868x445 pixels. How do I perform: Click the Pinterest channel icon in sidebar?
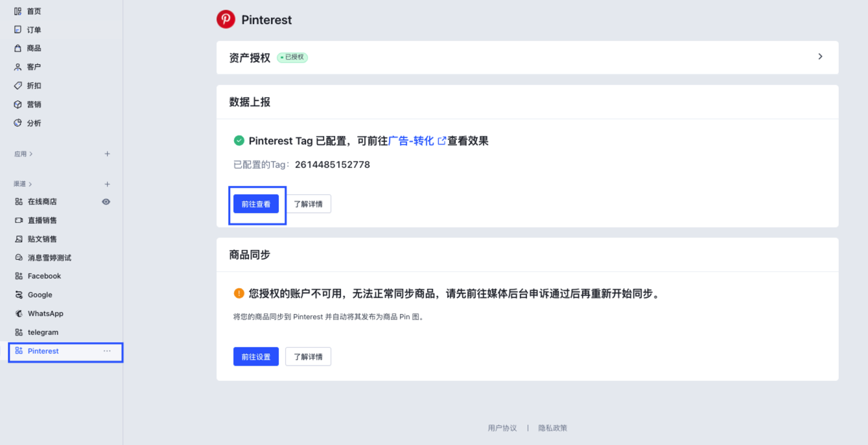click(x=19, y=351)
